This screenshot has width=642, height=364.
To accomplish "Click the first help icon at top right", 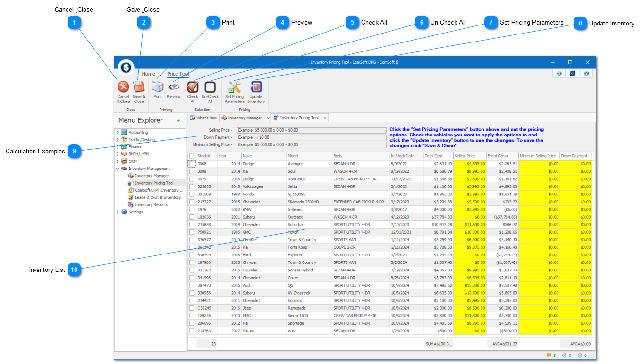I will 559,74.
